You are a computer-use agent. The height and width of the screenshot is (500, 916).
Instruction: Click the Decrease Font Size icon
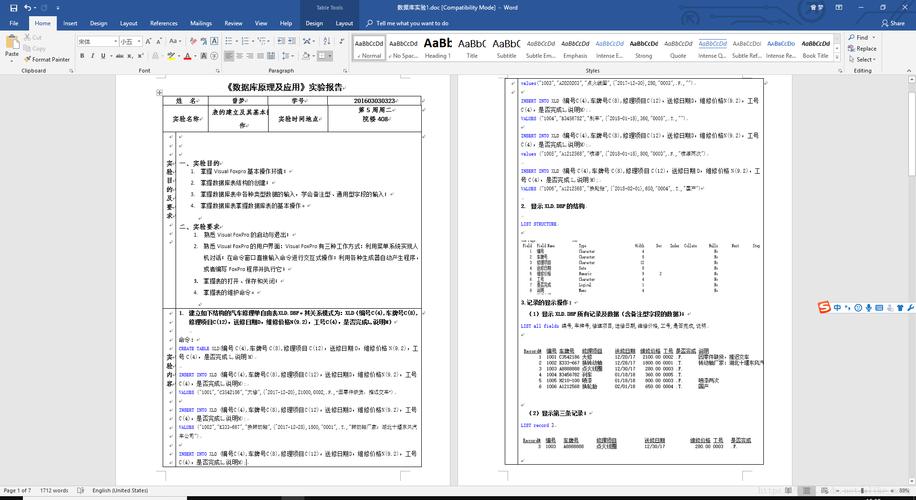(159, 41)
